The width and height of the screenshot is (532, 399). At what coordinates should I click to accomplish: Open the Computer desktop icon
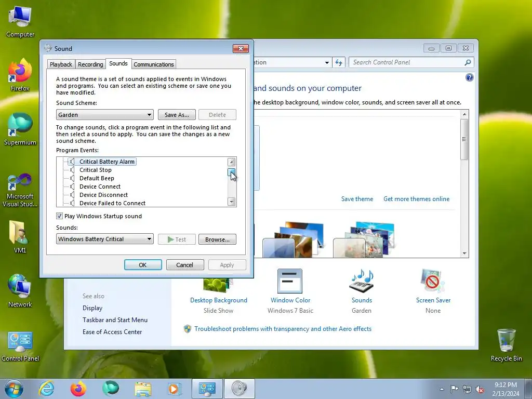20,22
